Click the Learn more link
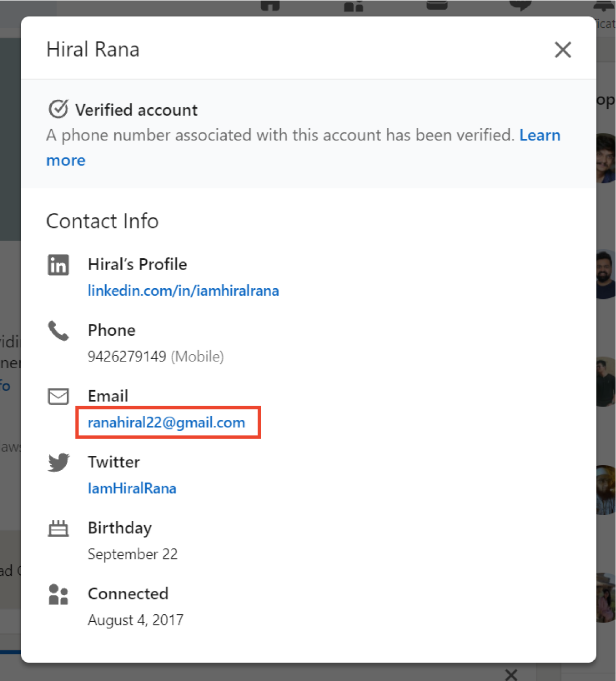The image size is (616, 681). (x=540, y=135)
